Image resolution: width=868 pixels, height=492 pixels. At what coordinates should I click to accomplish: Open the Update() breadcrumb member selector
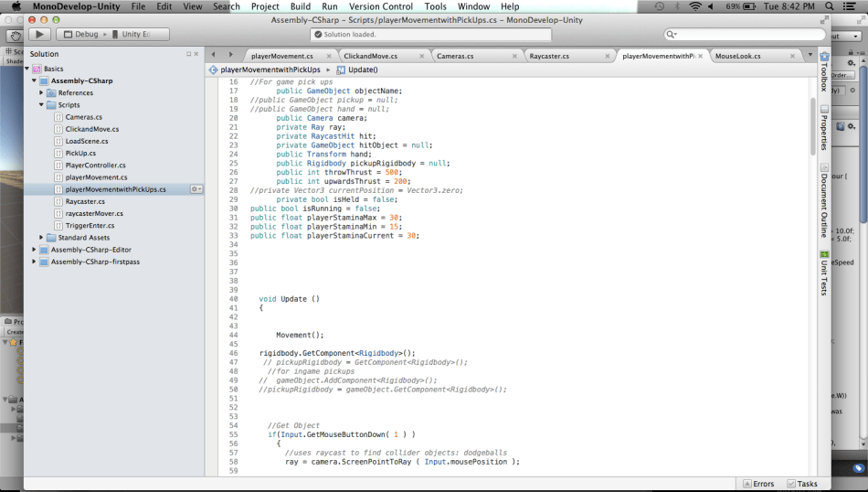(x=357, y=70)
